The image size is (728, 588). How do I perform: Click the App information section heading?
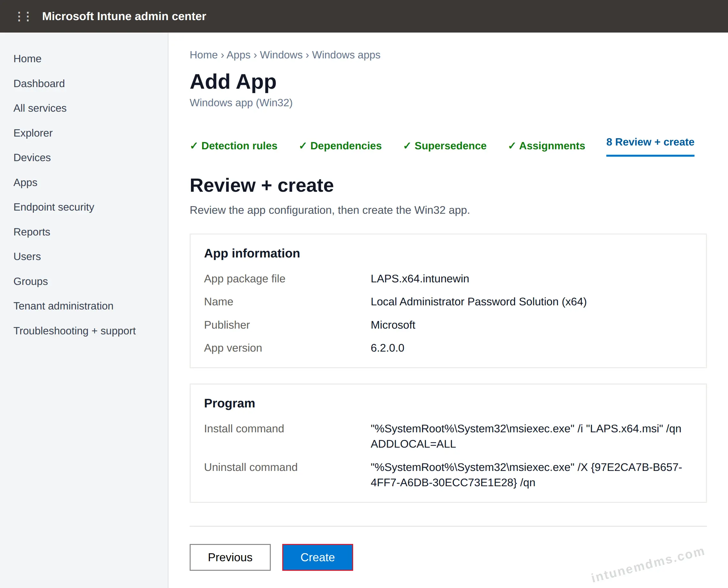coord(252,253)
